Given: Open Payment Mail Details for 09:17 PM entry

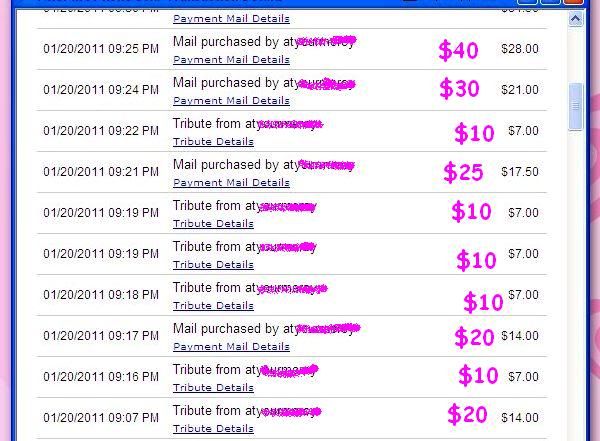Looking at the screenshot, I should 231,346.
